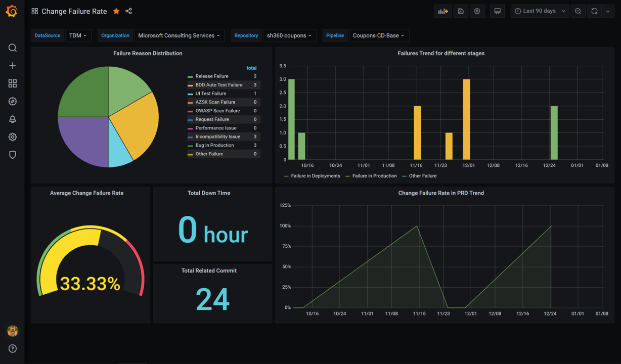Click the Change Failure Rate in PRD Trend title
This screenshot has height=364, width=621.
[441, 193]
